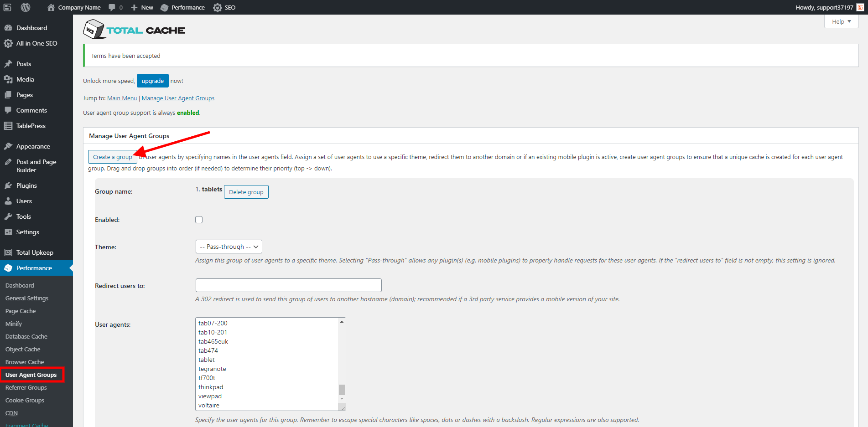This screenshot has height=427, width=868.
Task: Open the General Settings submenu item
Action: (27, 298)
